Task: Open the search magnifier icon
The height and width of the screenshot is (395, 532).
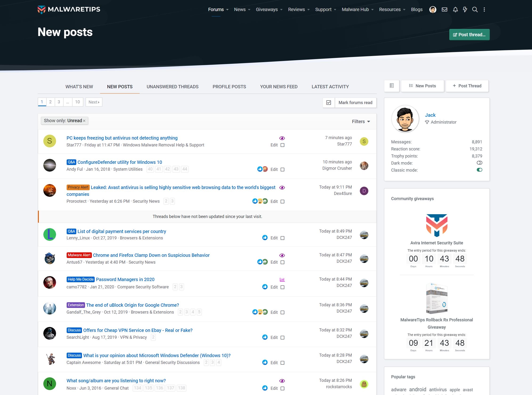Action: 475,10
